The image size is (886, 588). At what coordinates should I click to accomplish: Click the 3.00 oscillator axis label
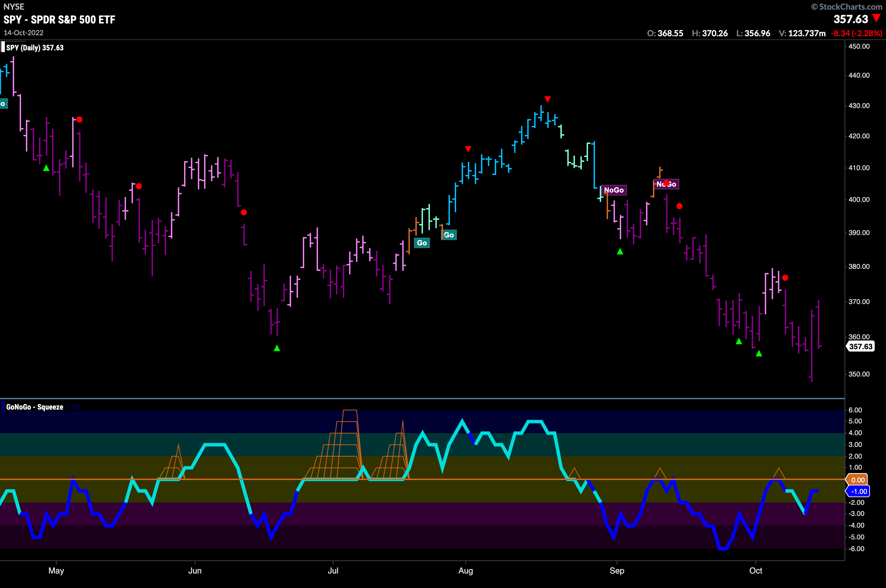[x=856, y=445]
